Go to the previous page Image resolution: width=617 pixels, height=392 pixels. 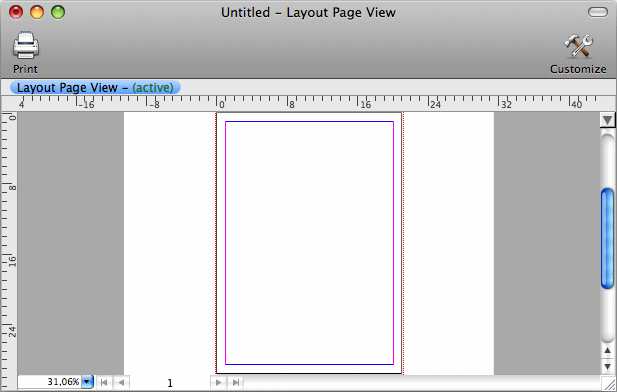coord(121,382)
